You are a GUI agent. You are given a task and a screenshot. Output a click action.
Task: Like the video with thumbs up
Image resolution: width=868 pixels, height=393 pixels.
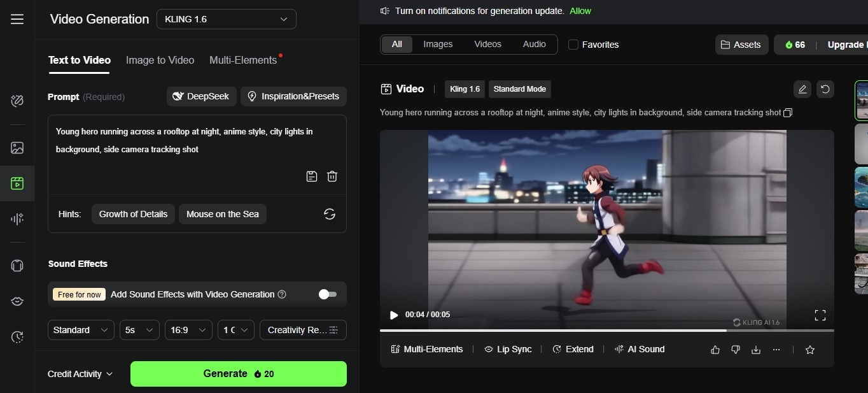pyautogui.click(x=715, y=350)
